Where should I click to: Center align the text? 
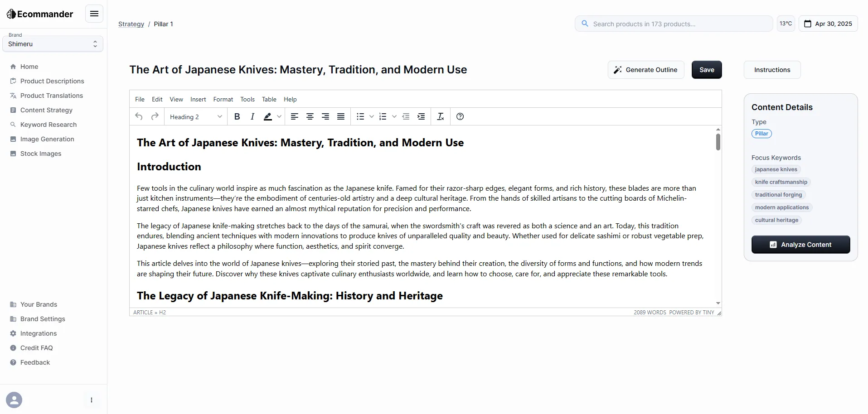pyautogui.click(x=310, y=116)
